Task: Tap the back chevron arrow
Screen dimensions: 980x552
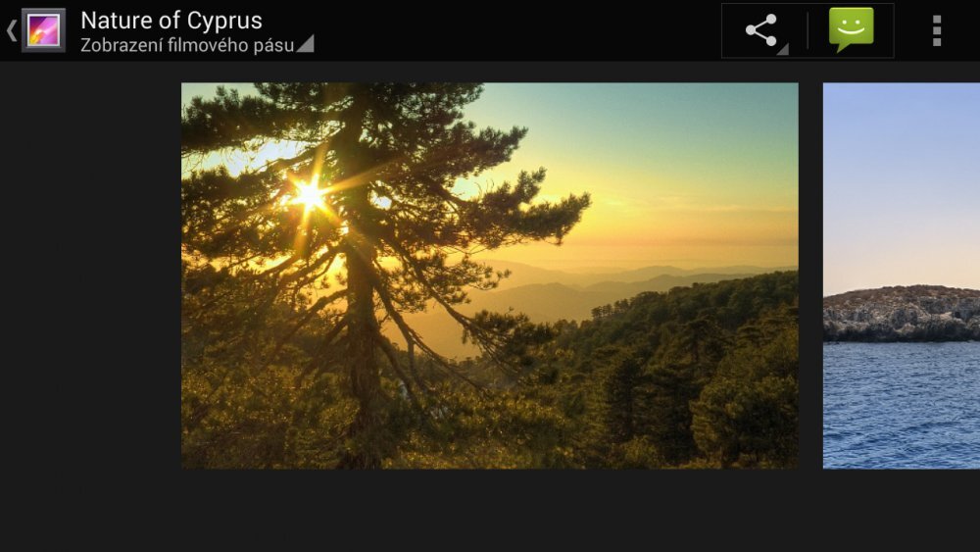Action: 11,30
